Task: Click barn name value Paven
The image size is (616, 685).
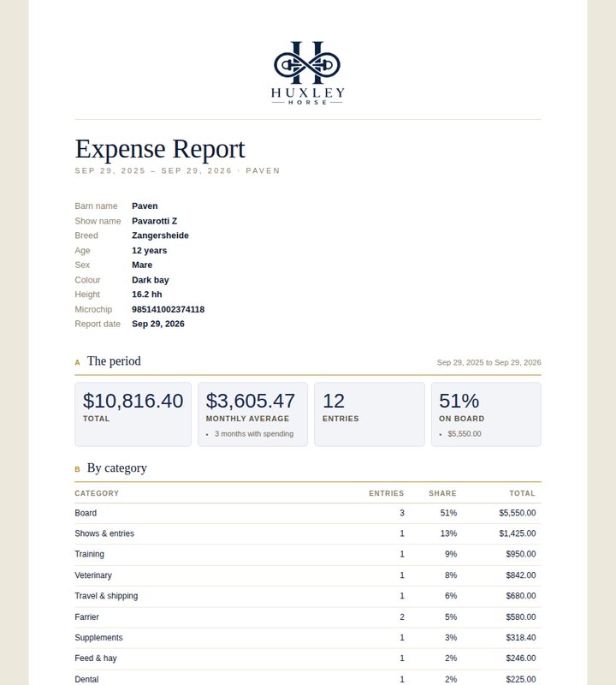Action: tap(145, 206)
